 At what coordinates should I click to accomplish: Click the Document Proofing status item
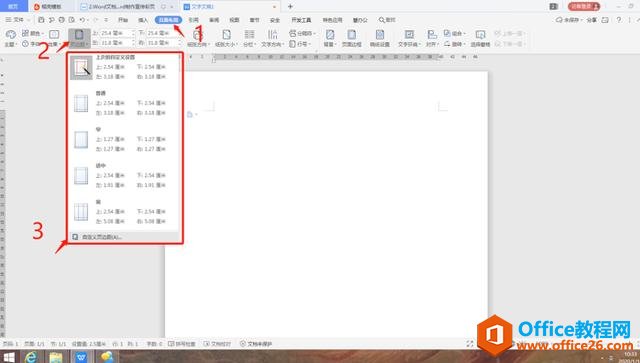[x=218, y=344]
